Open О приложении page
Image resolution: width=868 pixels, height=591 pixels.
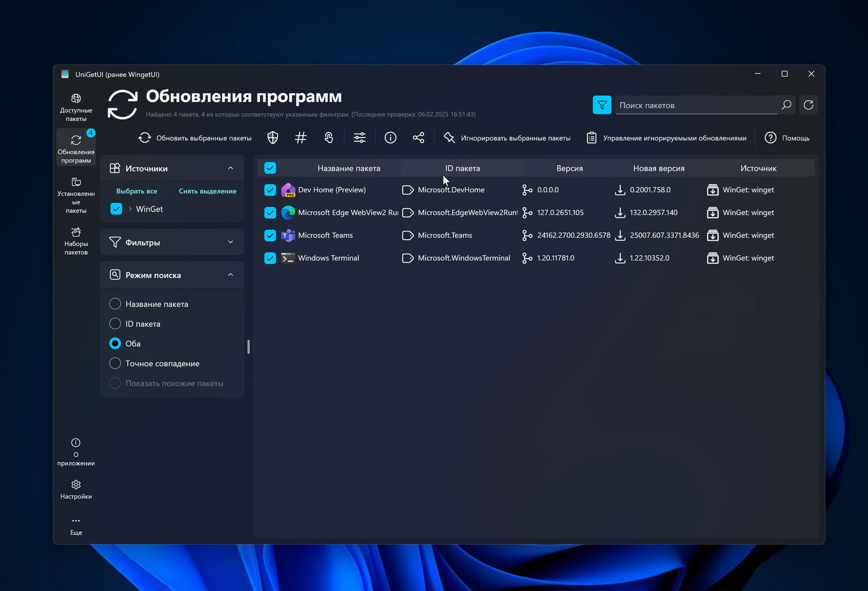[76, 452]
